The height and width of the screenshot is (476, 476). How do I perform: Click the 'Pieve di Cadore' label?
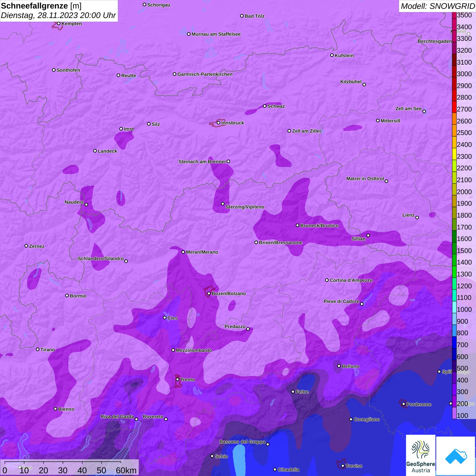coord(341,301)
